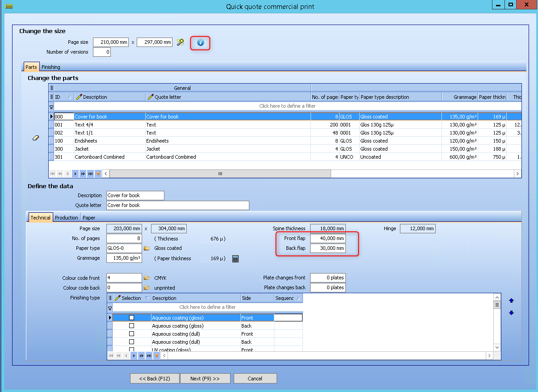Tick Aqueous coating (dull) Front checkbox

tap(131, 334)
